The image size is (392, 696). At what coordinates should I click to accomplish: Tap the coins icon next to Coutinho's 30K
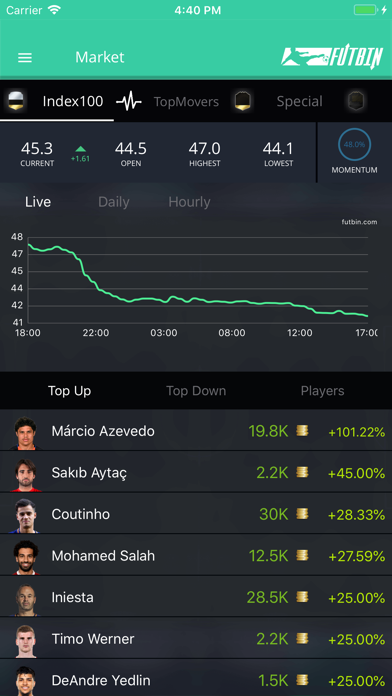click(302, 514)
